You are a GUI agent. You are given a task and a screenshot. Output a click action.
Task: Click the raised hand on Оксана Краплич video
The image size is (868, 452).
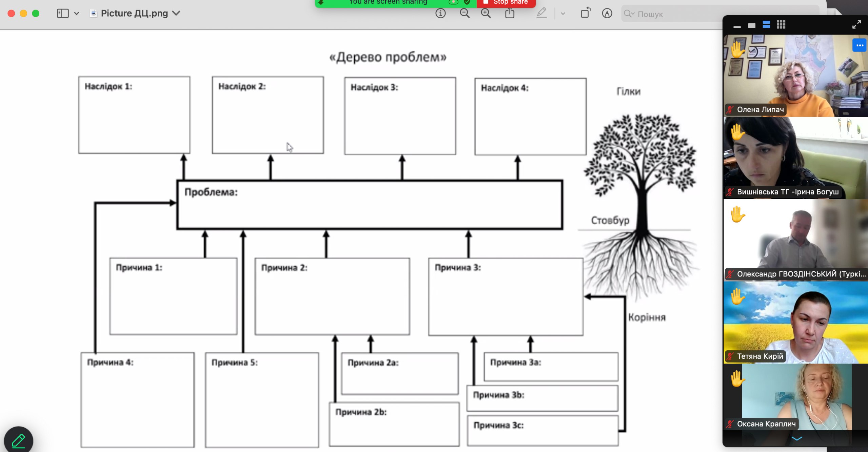tap(737, 379)
